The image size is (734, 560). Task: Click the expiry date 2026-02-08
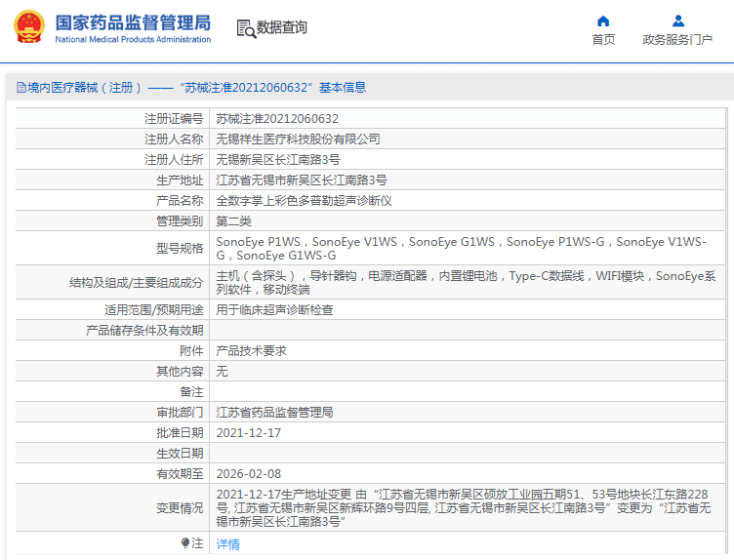[x=248, y=474]
